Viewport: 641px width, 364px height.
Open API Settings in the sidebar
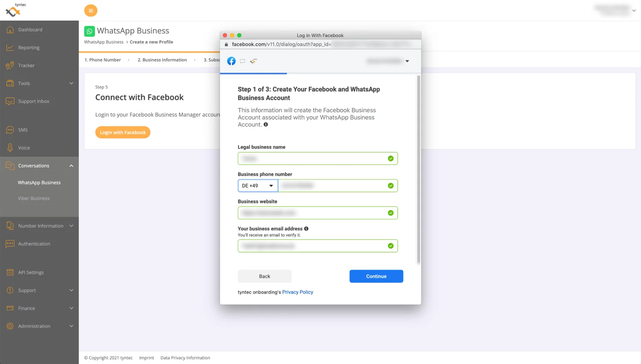pyautogui.click(x=31, y=273)
